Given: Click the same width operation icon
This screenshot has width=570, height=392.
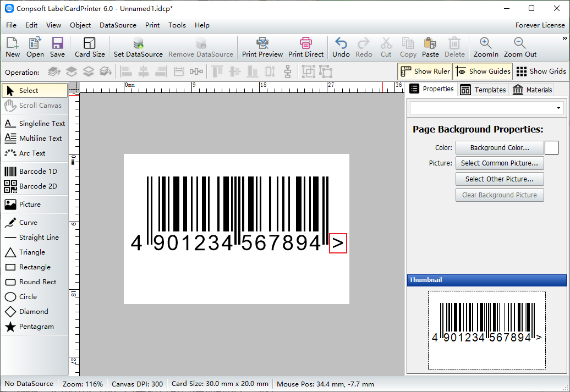Looking at the screenshot, I should pyautogui.click(x=178, y=71).
